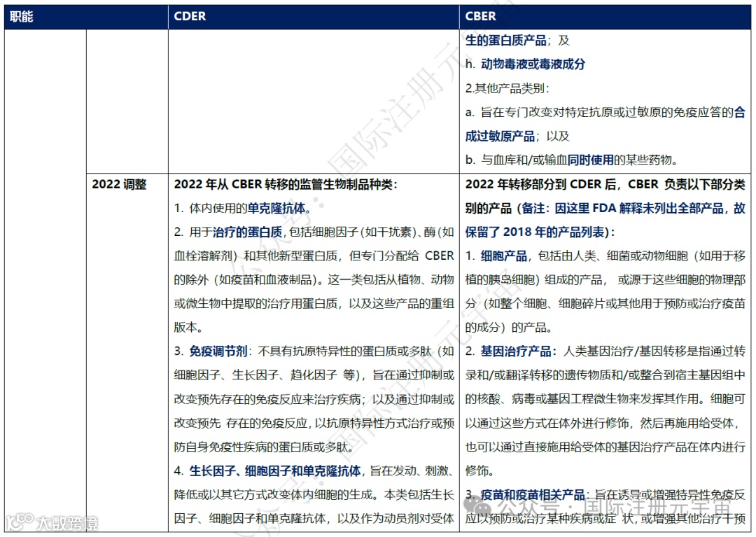Click the text '2.其他产品类别:'
This screenshot has height=537, width=756.
coord(507,88)
